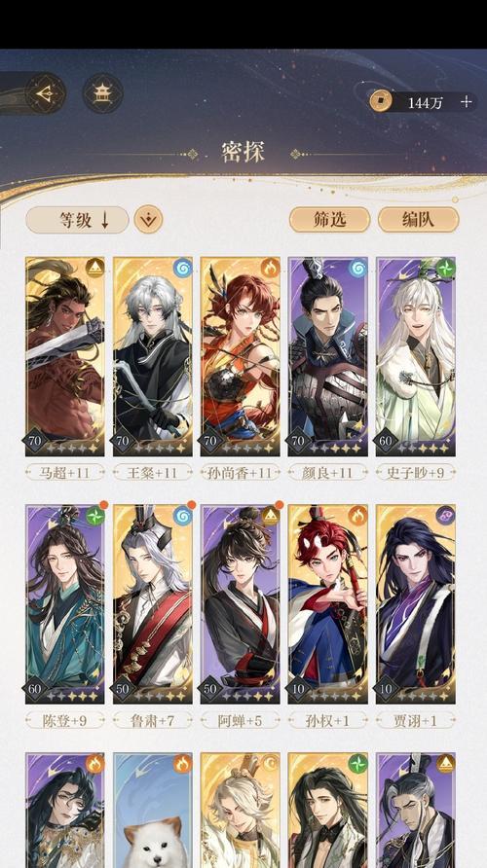Select the white dog character card
This screenshot has height=868, width=487.
pyautogui.click(x=153, y=811)
